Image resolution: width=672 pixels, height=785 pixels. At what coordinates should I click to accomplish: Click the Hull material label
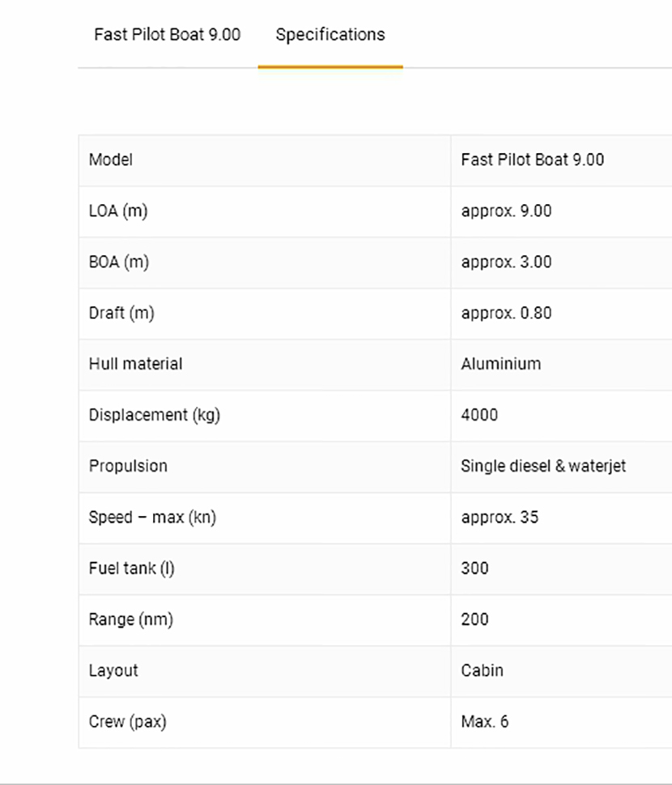[x=135, y=364]
